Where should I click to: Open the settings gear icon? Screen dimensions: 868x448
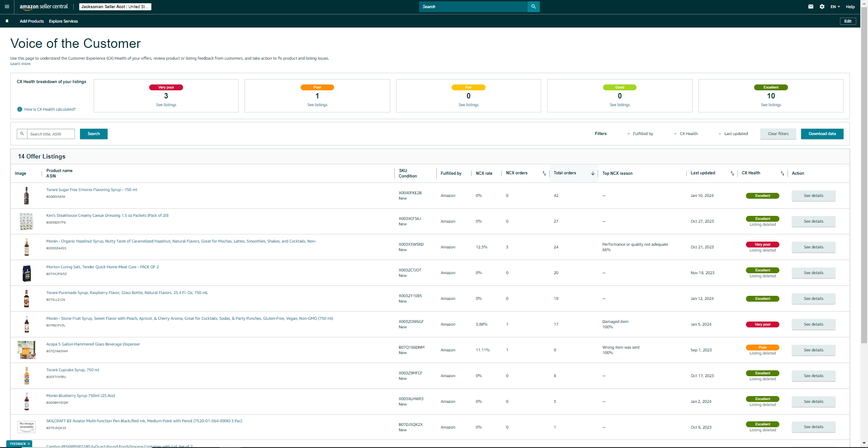tap(822, 7)
